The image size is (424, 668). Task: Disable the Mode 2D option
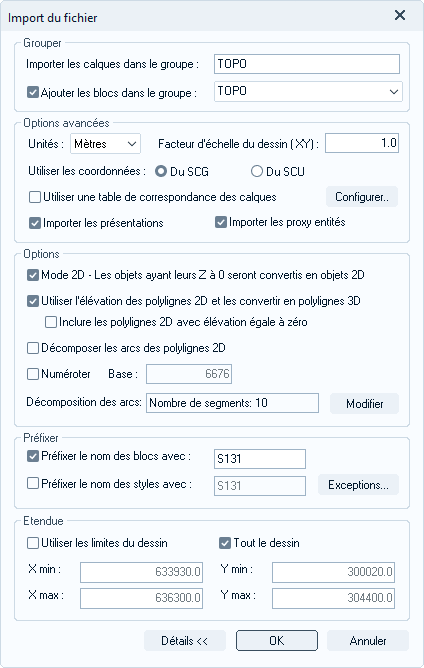click(x=33, y=275)
